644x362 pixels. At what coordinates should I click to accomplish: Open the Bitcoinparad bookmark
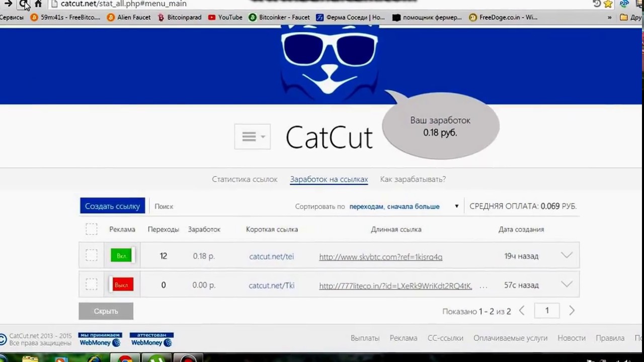[x=180, y=17]
